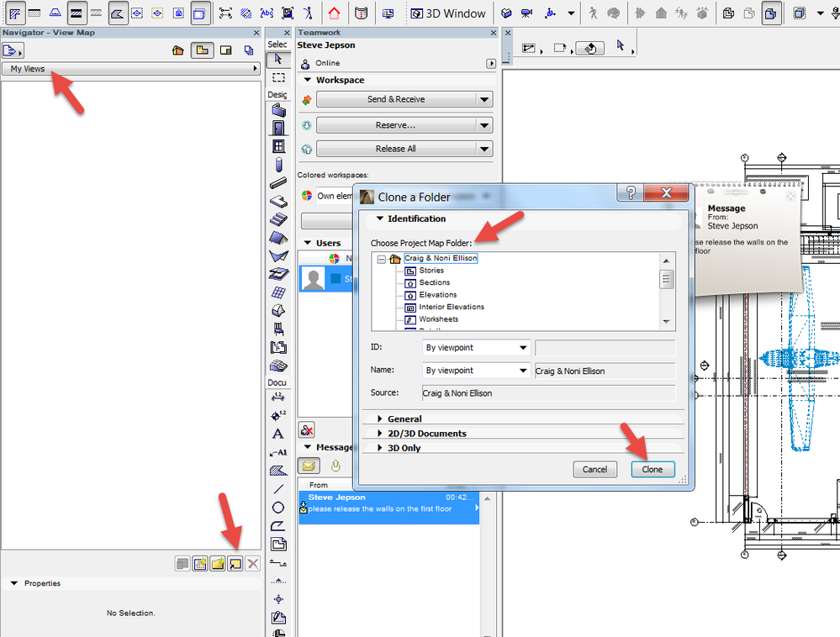Select the Roof tool in the toolbox
The height and width of the screenshot is (637, 840).
[x=278, y=238]
